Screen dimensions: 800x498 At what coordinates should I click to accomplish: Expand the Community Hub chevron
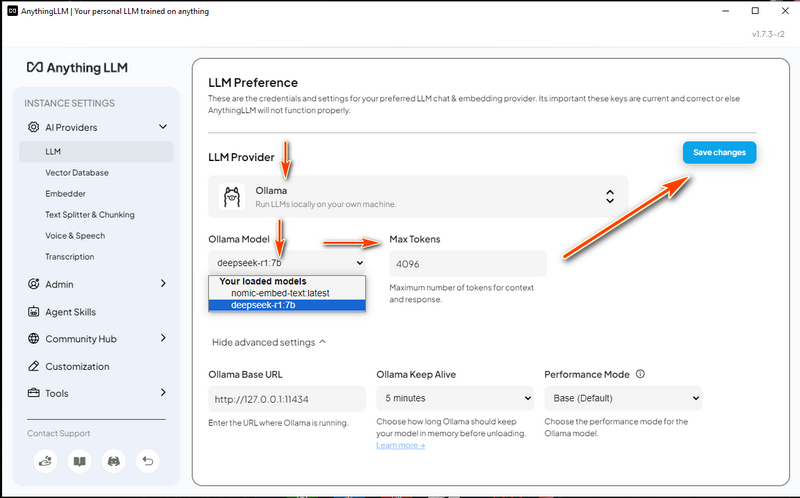click(163, 338)
